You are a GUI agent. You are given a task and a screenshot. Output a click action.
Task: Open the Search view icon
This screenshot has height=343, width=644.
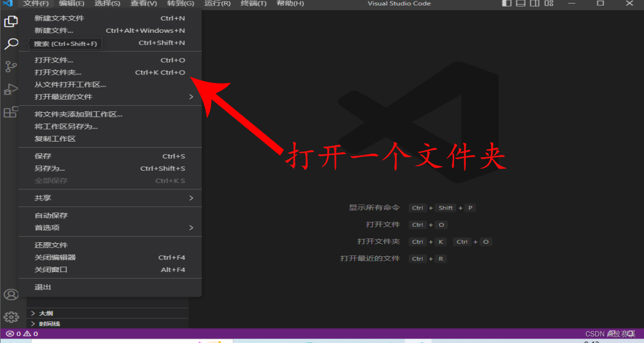[x=11, y=44]
